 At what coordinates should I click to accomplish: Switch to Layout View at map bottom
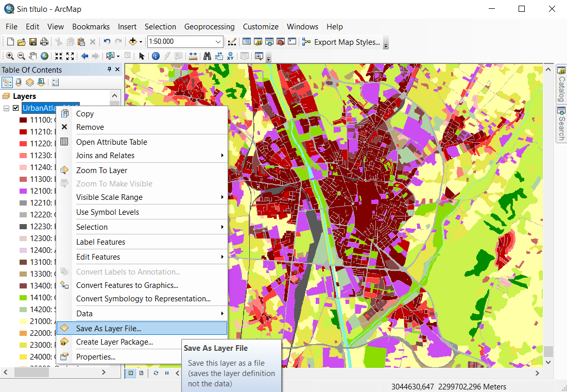[x=142, y=373]
